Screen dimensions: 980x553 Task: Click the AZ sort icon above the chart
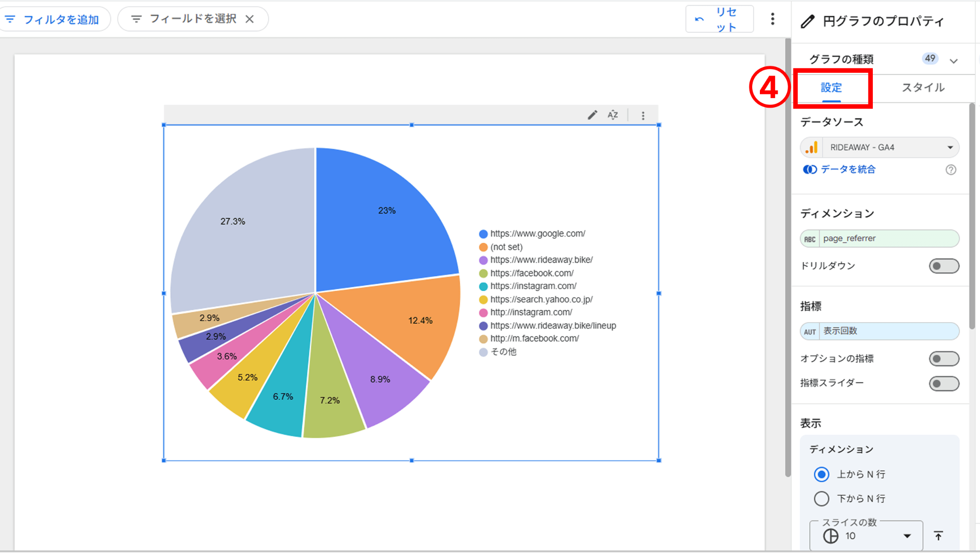[613, 115]
